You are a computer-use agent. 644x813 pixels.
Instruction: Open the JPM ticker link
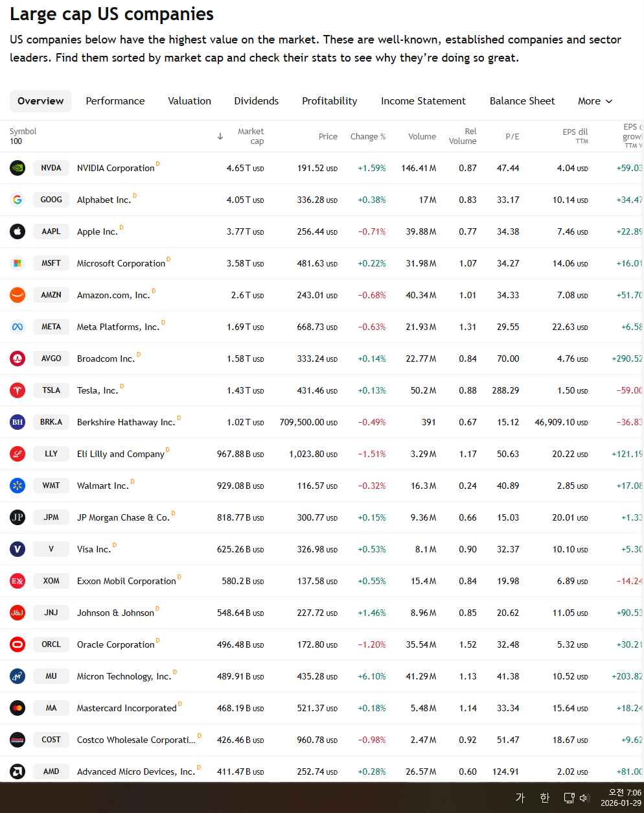pyautogui.click(x=51, y=517)
